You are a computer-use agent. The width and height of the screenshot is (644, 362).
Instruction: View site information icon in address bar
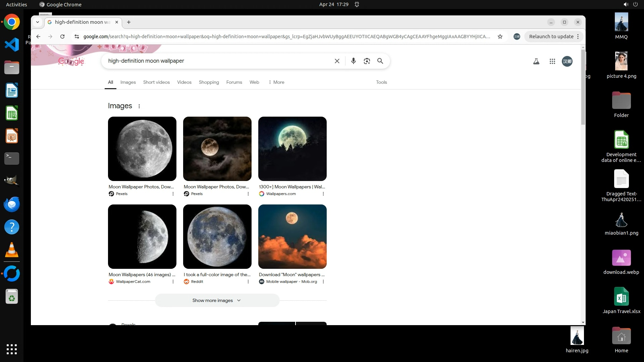pyautogui.click(x=77, y=37)
